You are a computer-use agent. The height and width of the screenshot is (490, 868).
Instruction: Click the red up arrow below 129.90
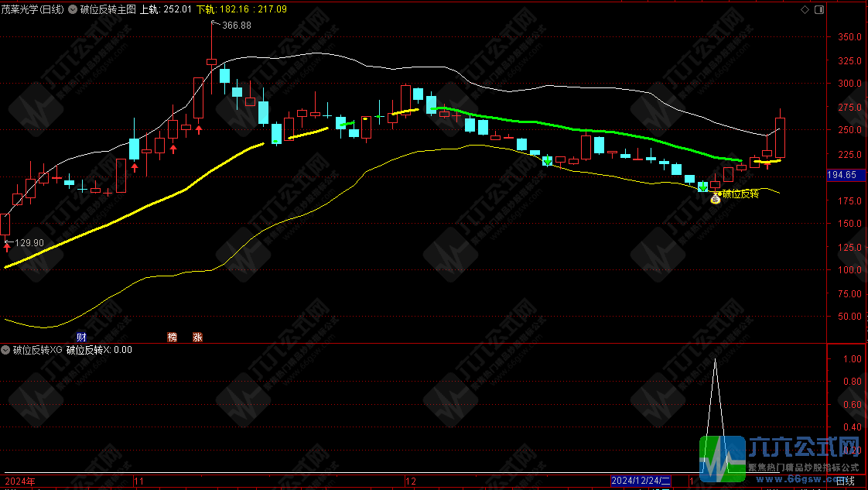click(x=7, y=247)
